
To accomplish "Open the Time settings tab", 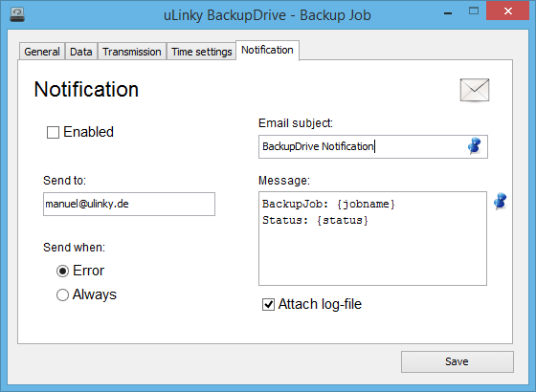I will pos(201,52).
